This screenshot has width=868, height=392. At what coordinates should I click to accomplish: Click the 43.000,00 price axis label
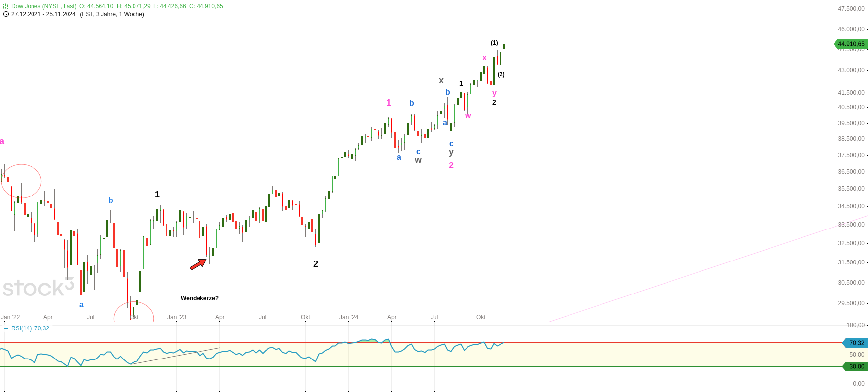(x=851, y=70)
